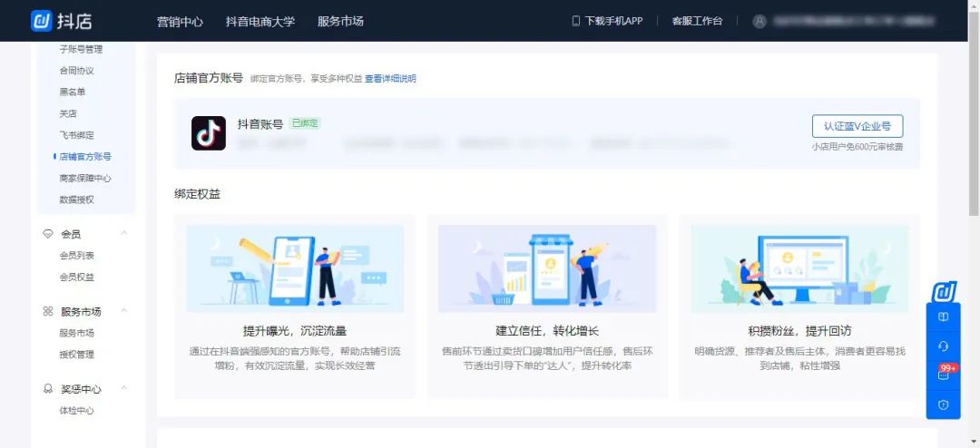Open 会员列表 in sidebar
Screen dimensions: 980x448
[x=76, y=256]
